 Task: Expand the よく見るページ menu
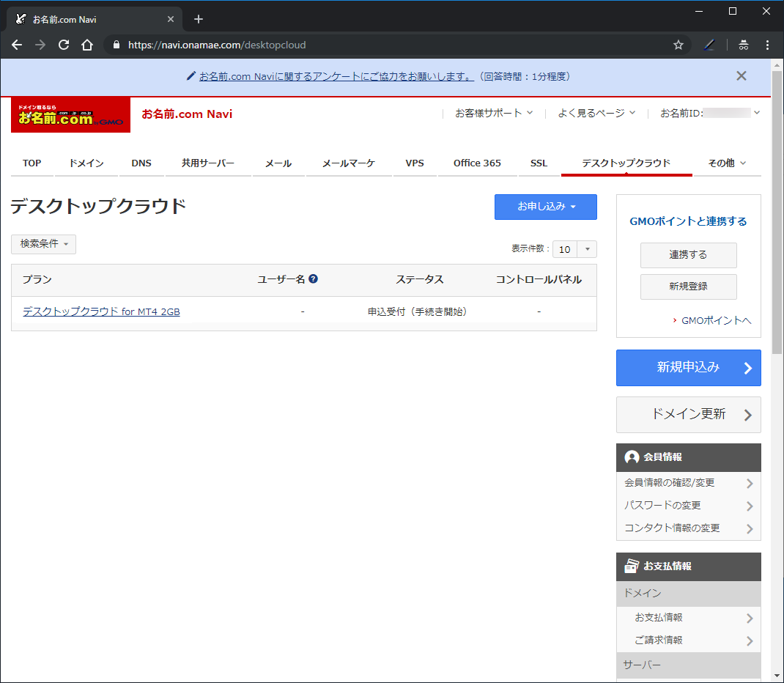click(x=596, y=113)
